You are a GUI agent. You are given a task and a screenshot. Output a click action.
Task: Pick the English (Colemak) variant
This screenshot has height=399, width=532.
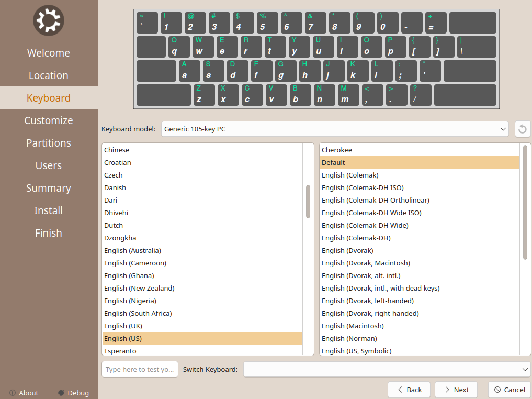coord(350,175)
